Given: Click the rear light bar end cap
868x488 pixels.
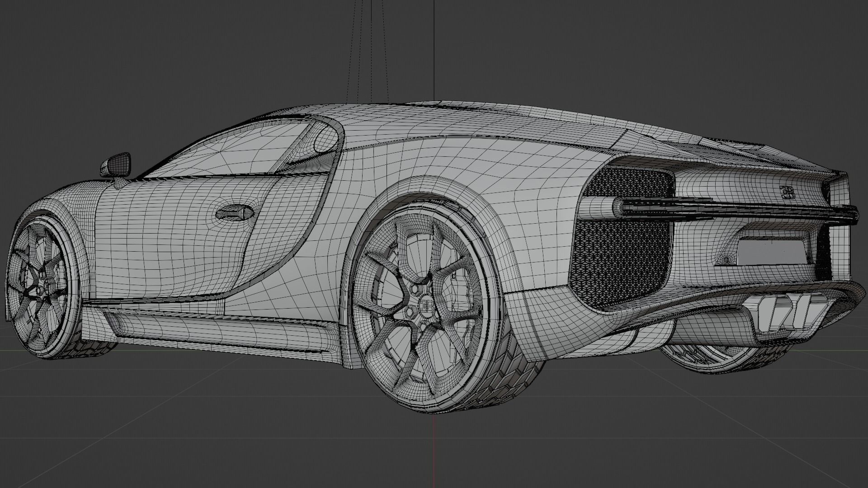Looking at the screenshot, I should click(x=618, y=208).
